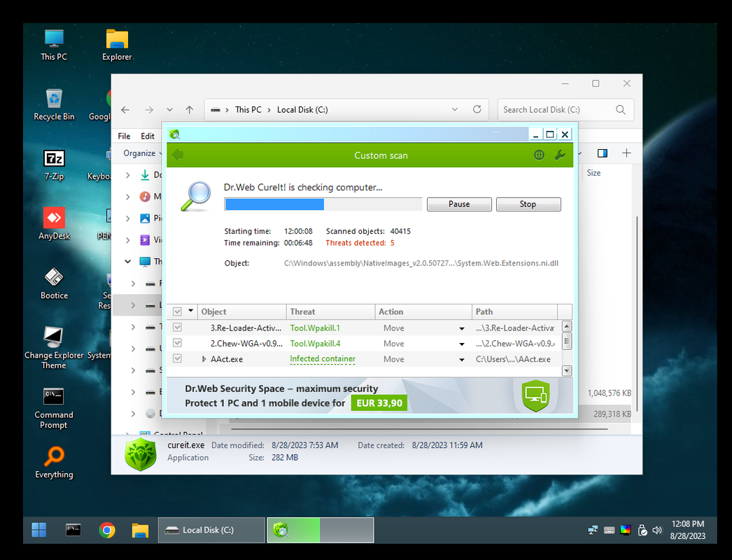Uncheck the 2.Chew-WGA-v0.9... threat checkbox

[x=177, y=343]
